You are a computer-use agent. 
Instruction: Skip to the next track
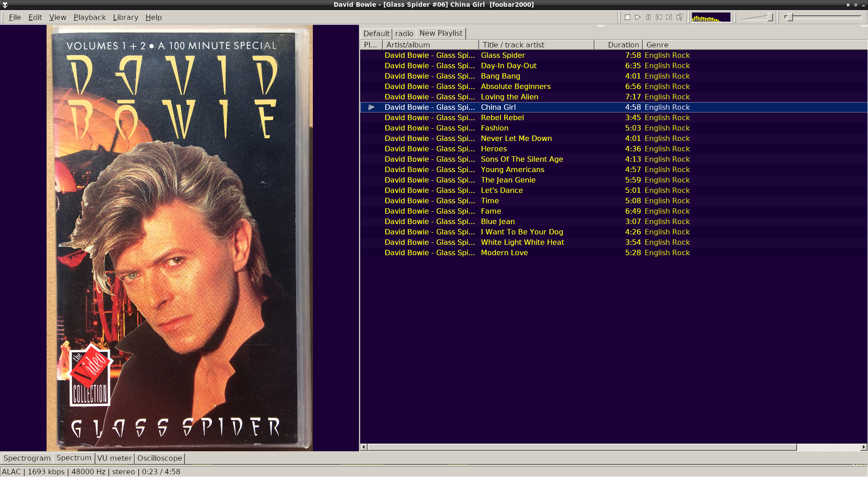pos(669,17)
